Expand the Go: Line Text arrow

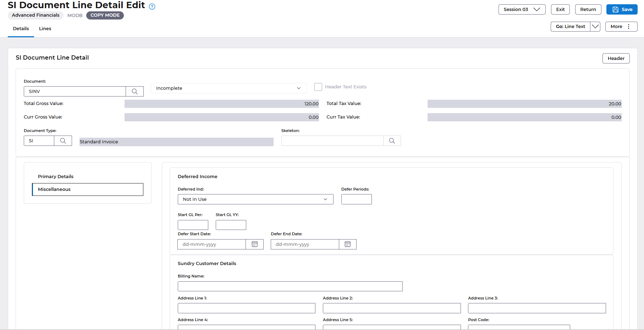(x=595, y=27)
